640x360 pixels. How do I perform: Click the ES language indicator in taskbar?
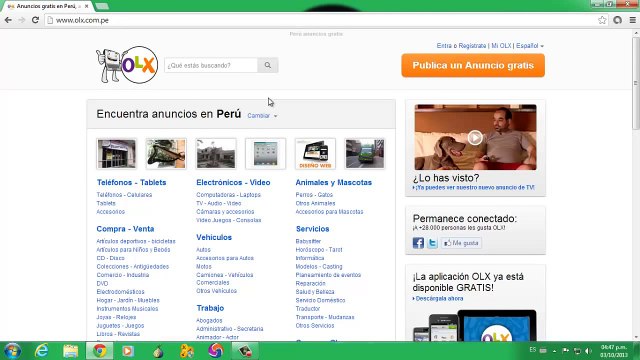pyautogui.click(x=533, y=350)
